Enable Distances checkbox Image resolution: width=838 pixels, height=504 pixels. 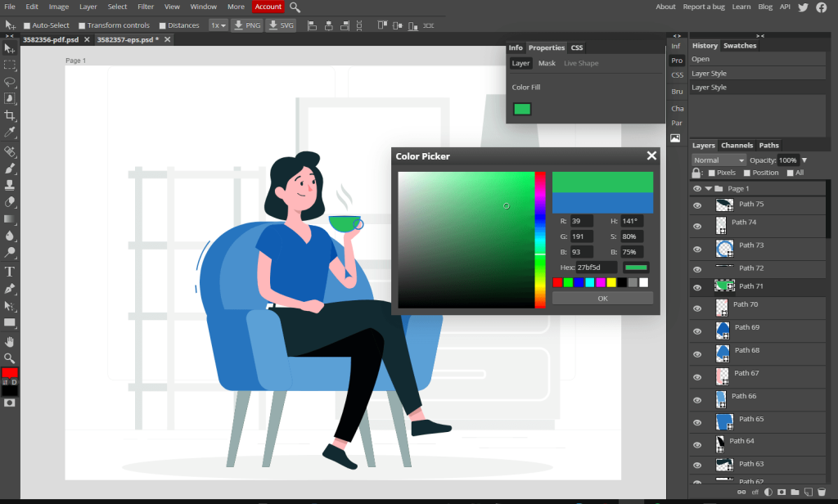click(163, 25)
